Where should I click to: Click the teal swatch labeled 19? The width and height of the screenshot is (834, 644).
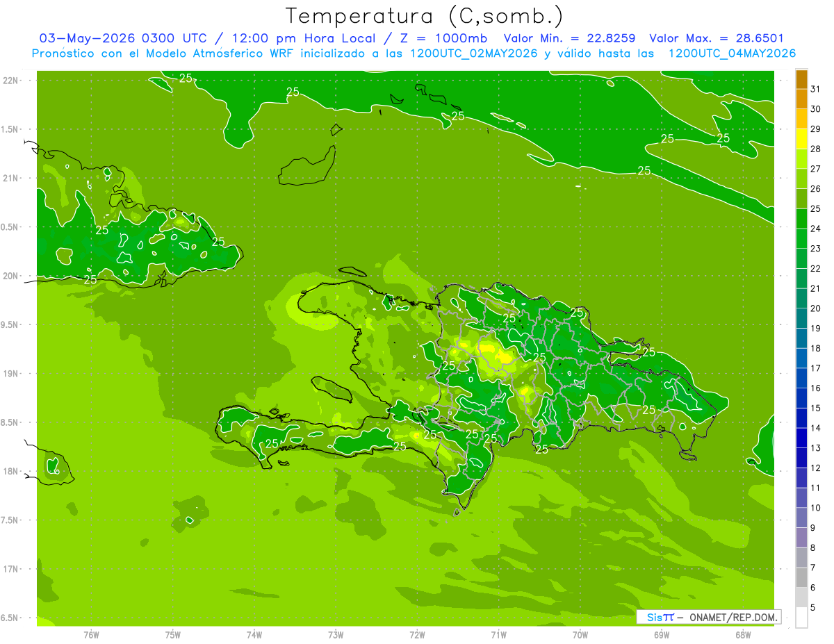click(801, 319)
